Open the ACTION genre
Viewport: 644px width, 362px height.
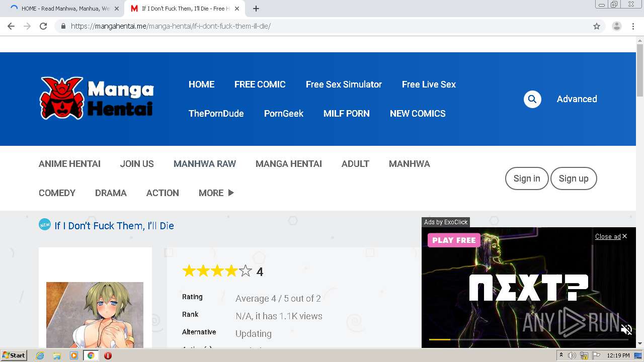[x=163, y=193]
